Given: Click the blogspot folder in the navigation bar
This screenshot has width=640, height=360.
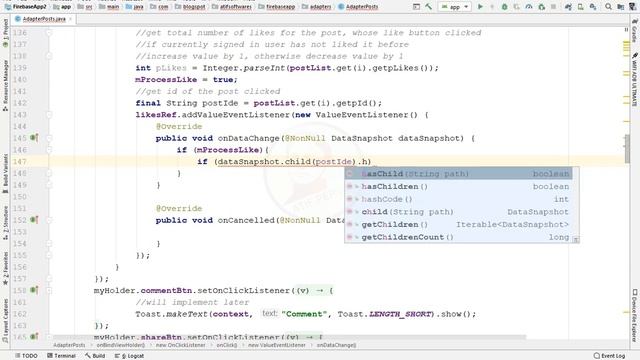Looking at the screenshot, I should pyautogui.click(x=190, y=7).
